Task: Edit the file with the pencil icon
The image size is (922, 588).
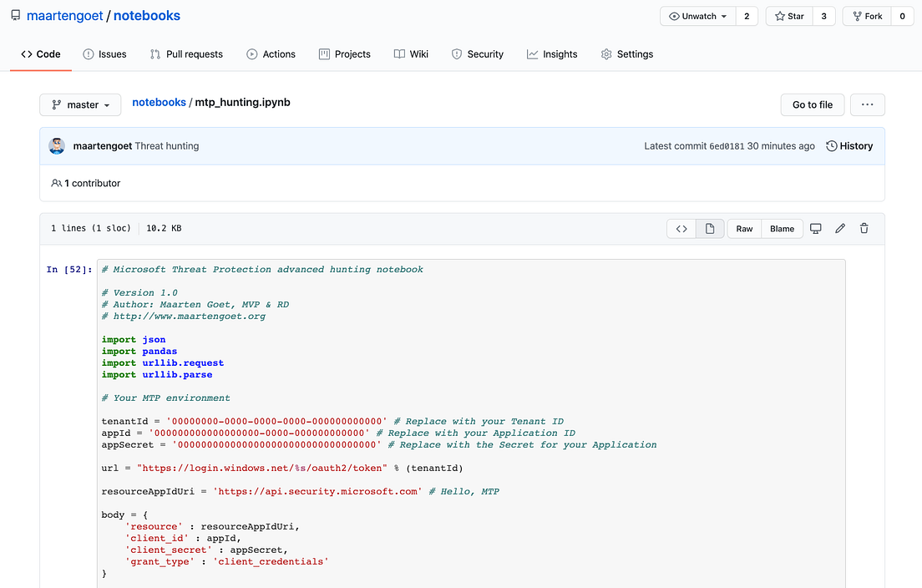Action: (839, 228)
